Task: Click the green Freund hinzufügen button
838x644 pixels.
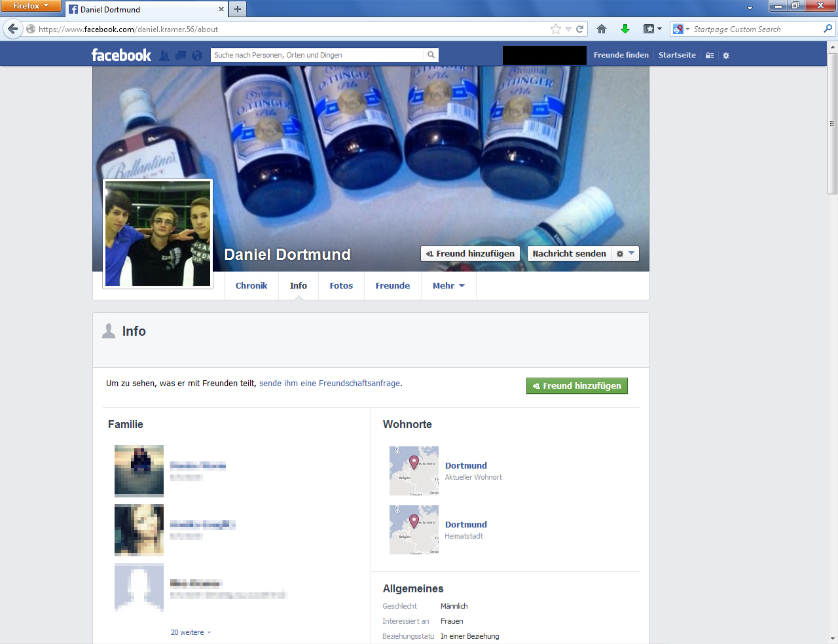Action: pyautogui.click(x=577, y=386)
